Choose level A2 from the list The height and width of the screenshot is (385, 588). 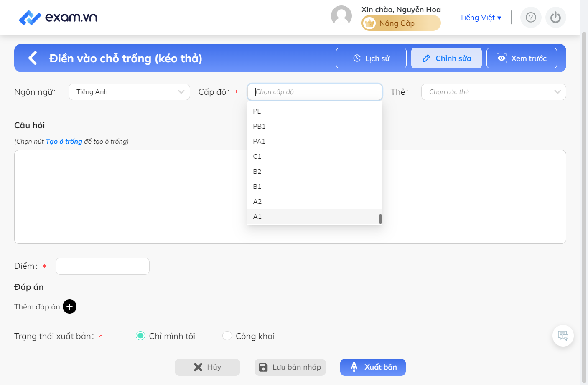[315, 202]
